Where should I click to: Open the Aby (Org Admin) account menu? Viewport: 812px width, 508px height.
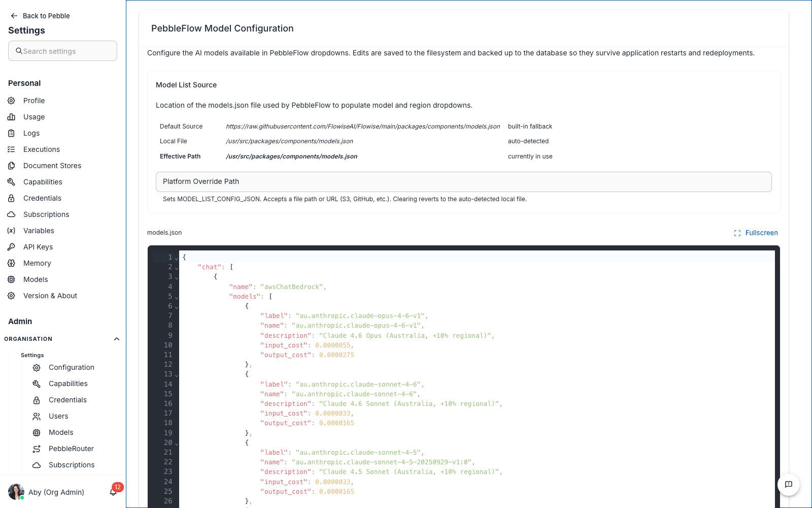coord(47,492)
